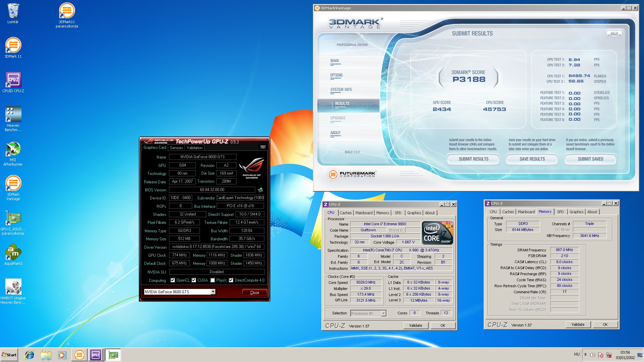Screen dimensions: 644x362
Task: Click the Core Speed value 5029.0 MHz
Action: click(366, 283)
